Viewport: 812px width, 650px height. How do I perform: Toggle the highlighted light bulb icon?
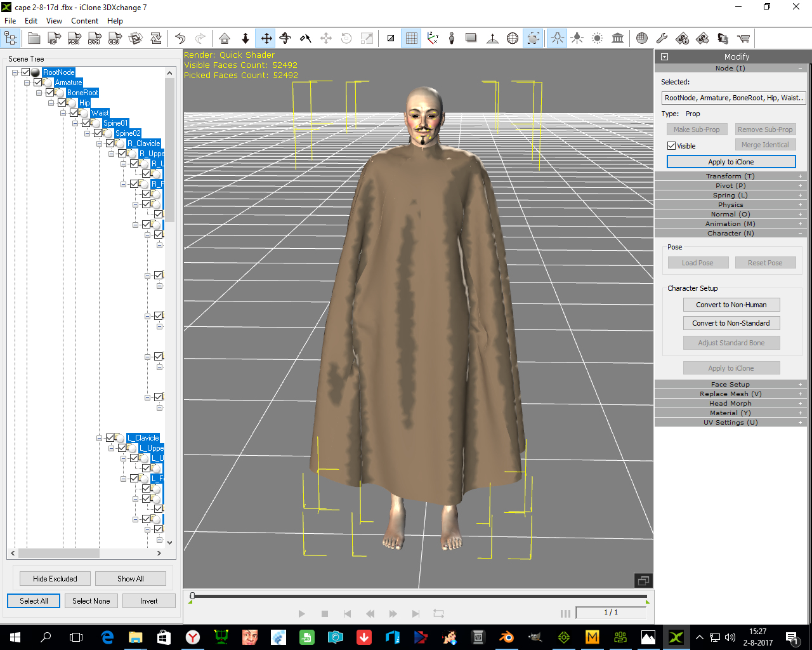click(x=557, y=39)
